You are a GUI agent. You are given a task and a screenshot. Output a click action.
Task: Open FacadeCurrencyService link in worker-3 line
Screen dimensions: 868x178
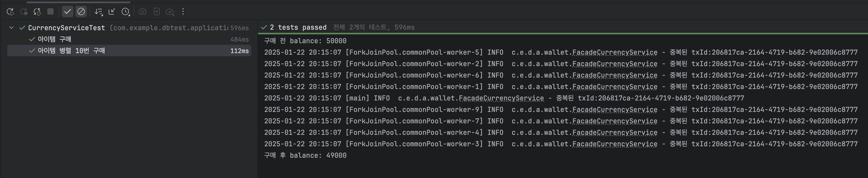click(615, 144)
